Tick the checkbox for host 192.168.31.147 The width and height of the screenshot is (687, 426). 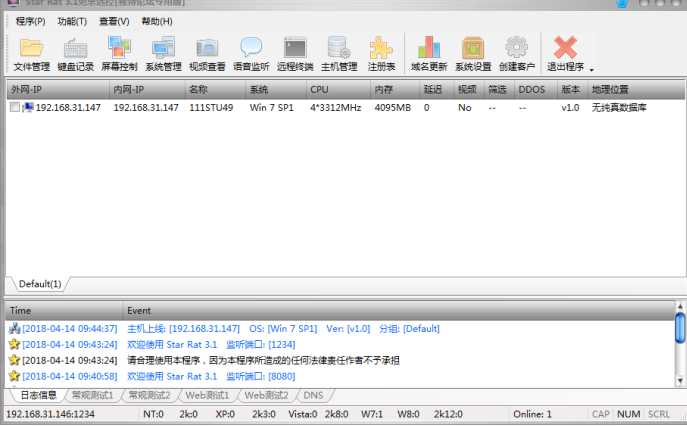15,107
